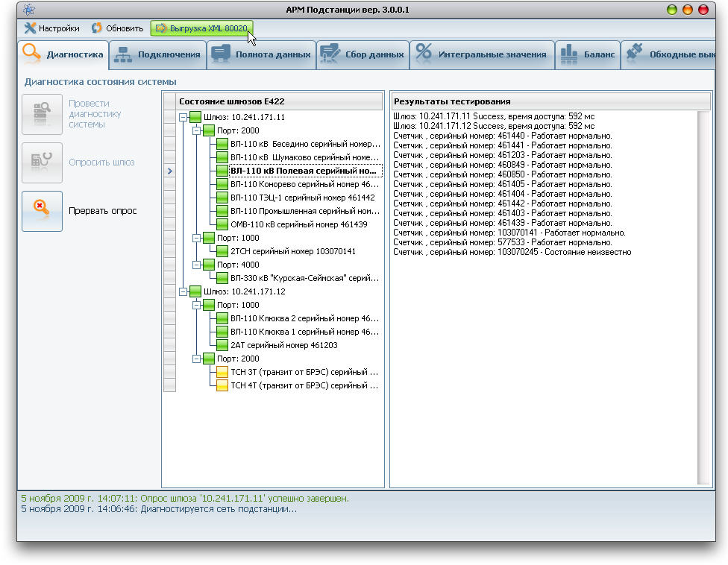
Task: Click green status icon of ВЛ-110 Клюква 2
Action: tap(222, 319)
